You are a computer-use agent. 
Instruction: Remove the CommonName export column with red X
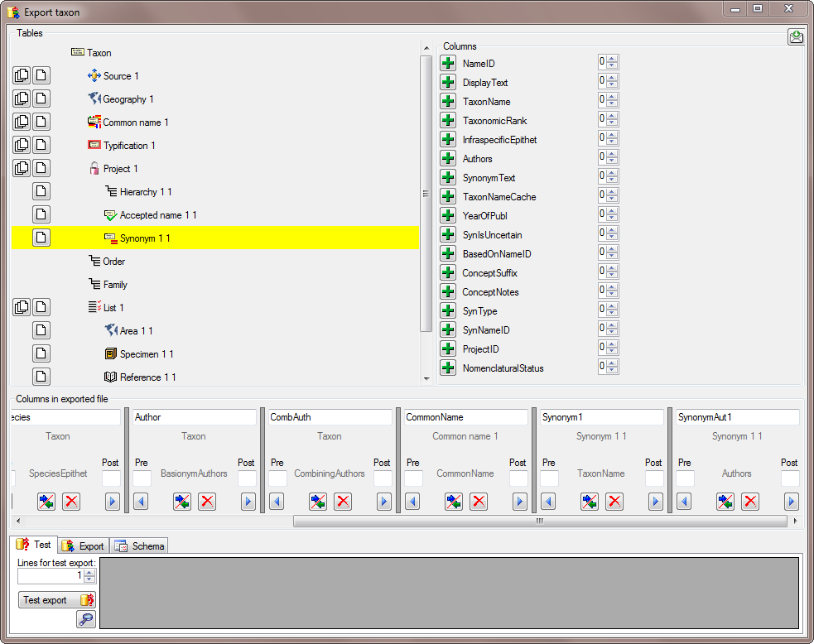point(479,502)
